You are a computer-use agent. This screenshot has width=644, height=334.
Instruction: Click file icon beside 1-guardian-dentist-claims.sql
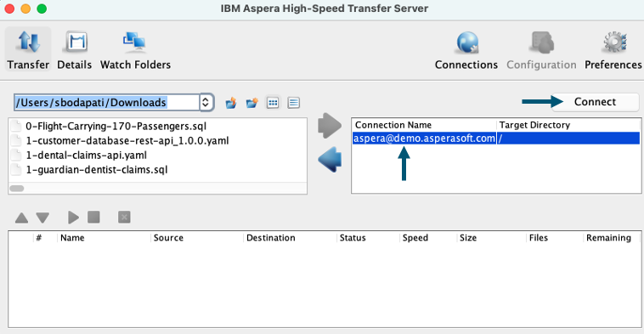pos(16,170)
